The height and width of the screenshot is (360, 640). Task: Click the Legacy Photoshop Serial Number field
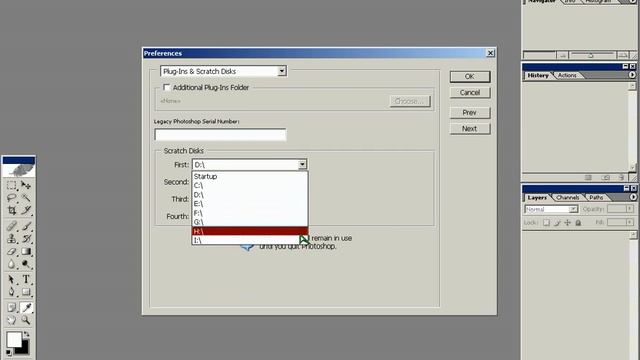pos(220,135)
